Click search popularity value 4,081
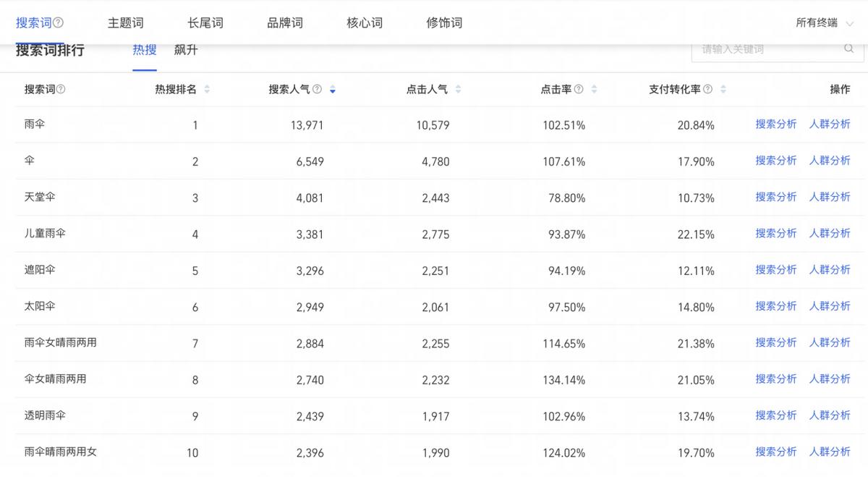This screenshot has width=868, height=477. 310,198
